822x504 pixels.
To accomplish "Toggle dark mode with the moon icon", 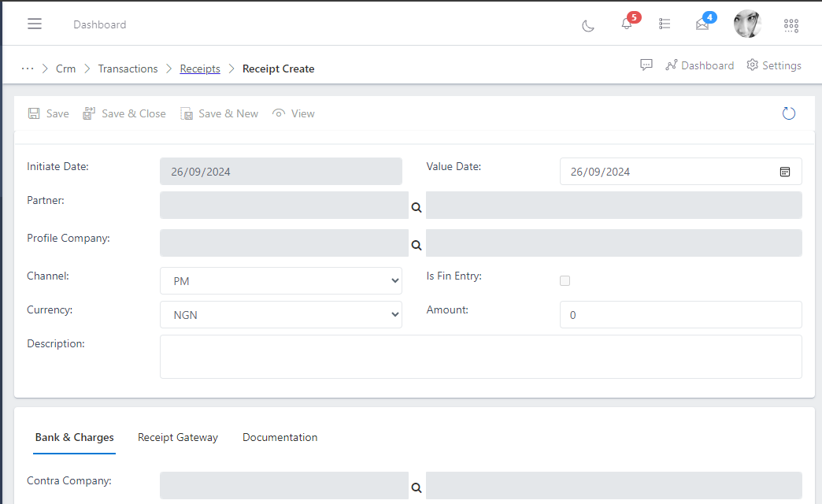I will click(587, 25).
